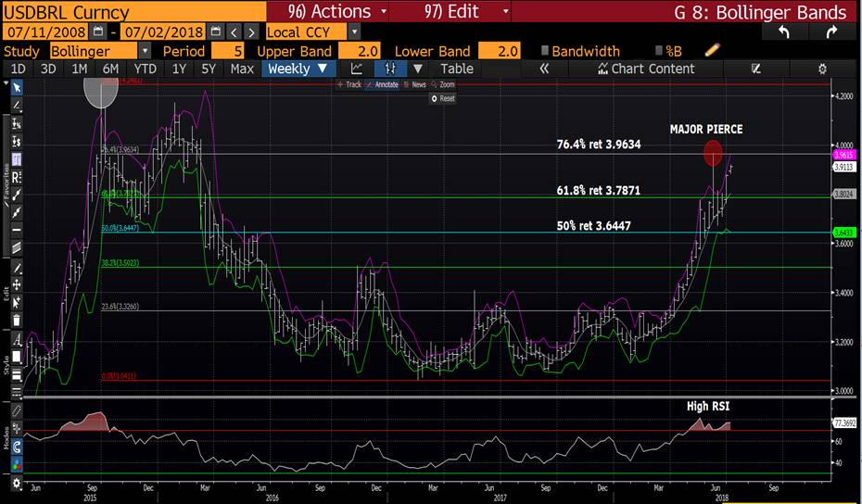Viewport: 862px width, 504px height.
Task: Click the Period value field
Action: click(228, 51)
